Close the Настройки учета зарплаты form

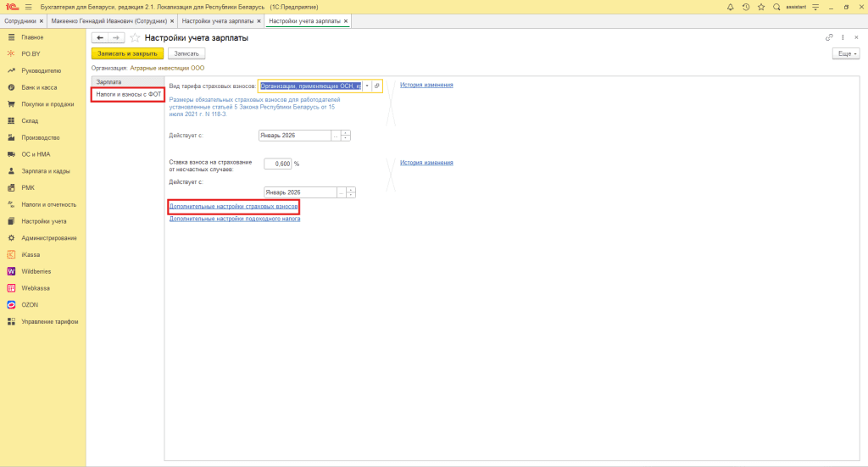[856, 37]
